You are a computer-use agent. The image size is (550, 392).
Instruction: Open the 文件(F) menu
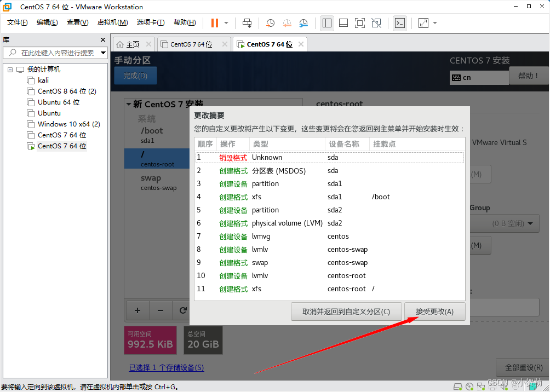17,23
